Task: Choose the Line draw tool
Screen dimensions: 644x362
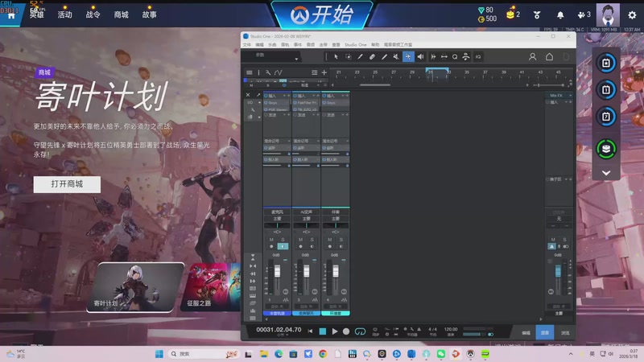Action: tap(384, 57)
